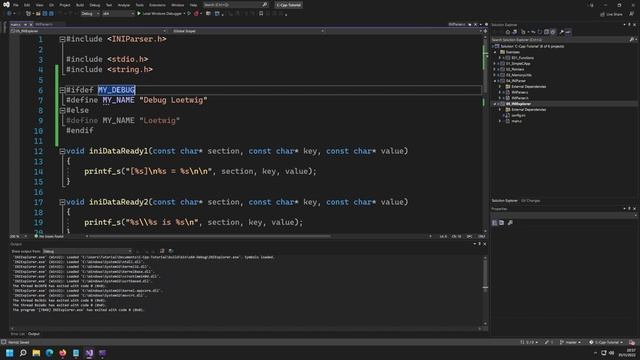Open the Global Scope dropdown

pos(248,31)
